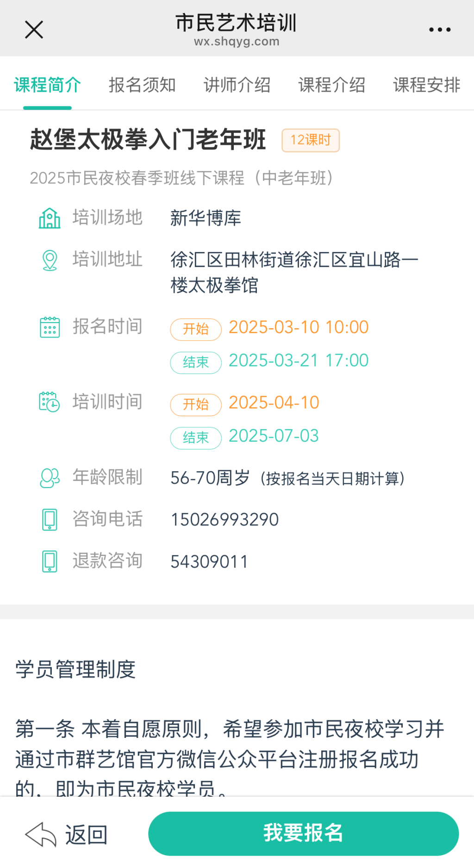Open the three-dot more options menu
The image size is (474, 868).
click(439, 30)
